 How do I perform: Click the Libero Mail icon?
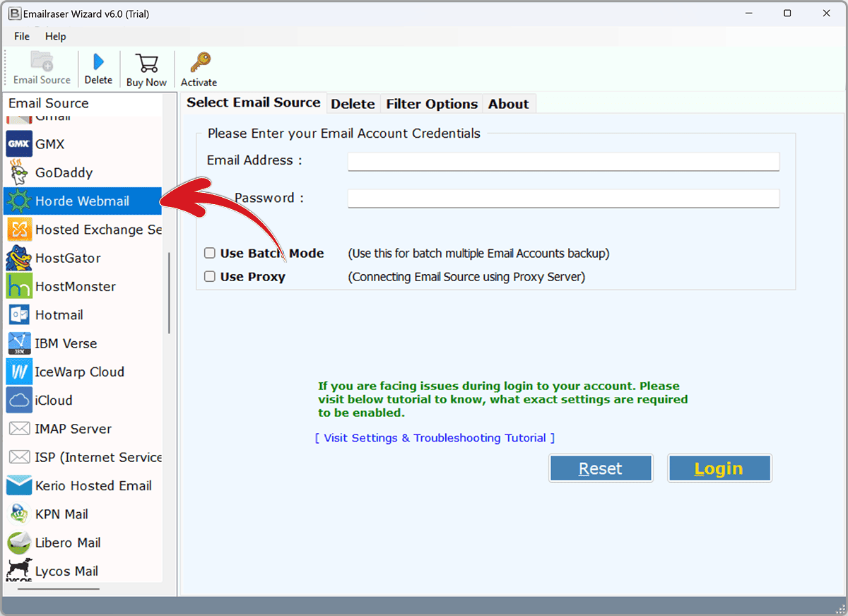[x=19, y=543]
